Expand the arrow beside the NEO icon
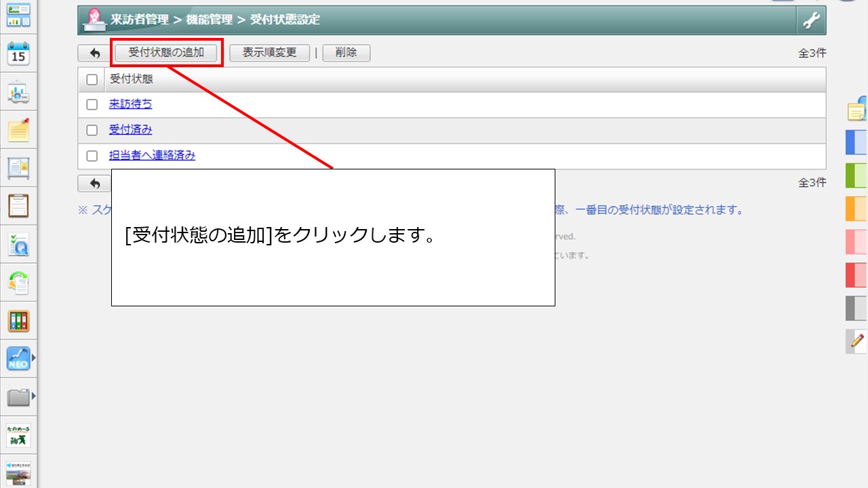The image size is (868, 488). (33, 357)
